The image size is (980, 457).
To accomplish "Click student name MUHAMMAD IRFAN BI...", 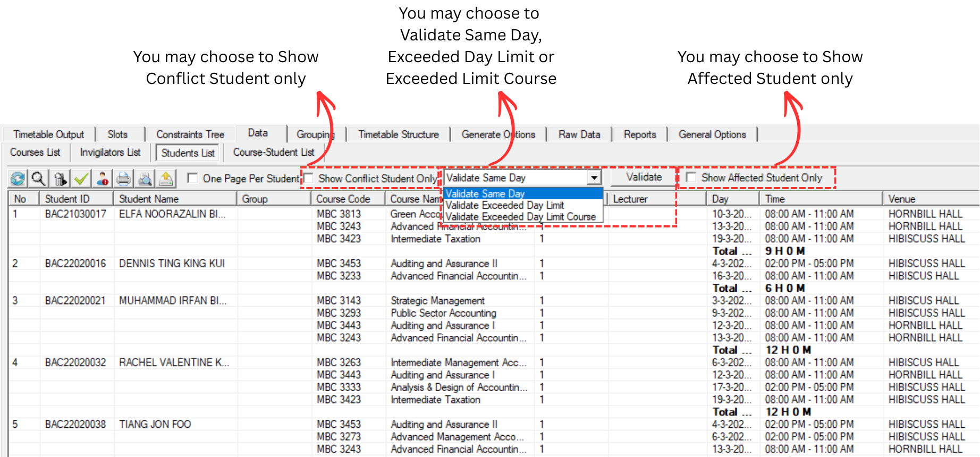I will (x=173, y=300).
